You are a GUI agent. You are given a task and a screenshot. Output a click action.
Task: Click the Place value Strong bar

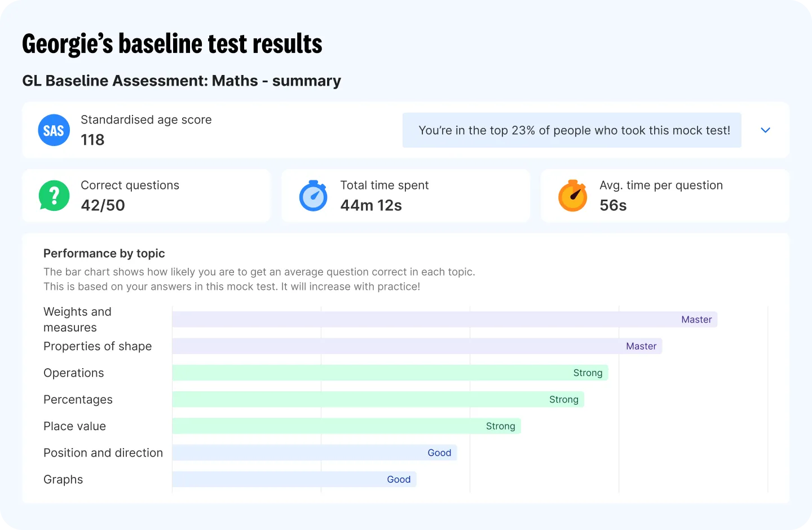[x=346, y=426]
